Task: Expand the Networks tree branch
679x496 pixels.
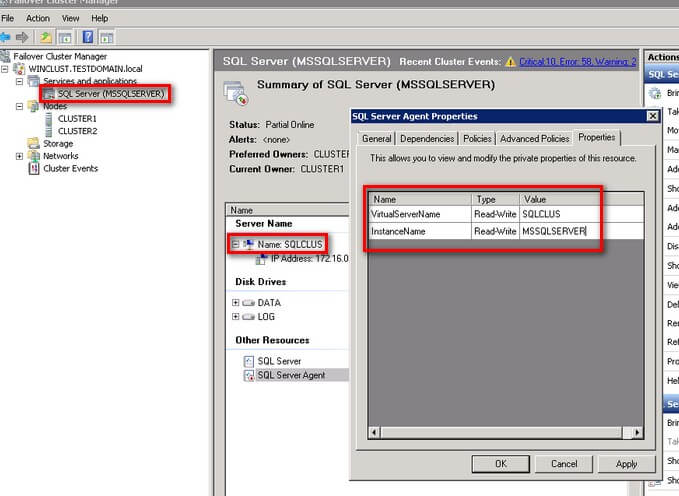Action: click(19, 156)
